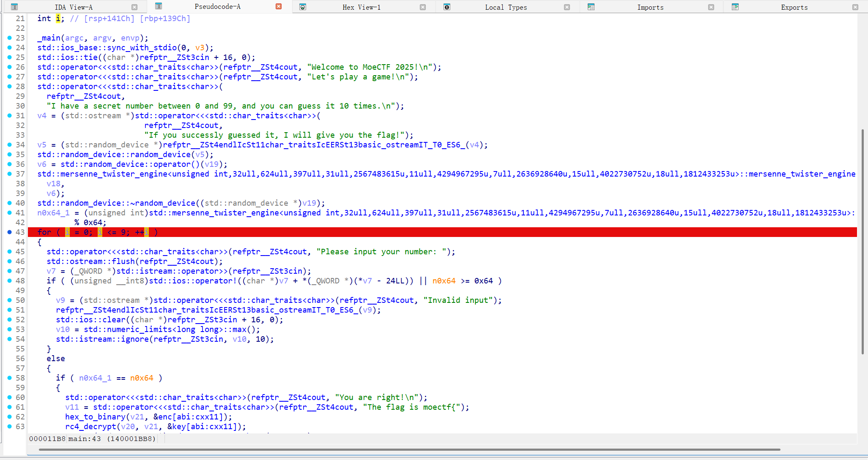Toggle the breakpoint dot on line 43
This screenshot has height=460, width=868.
click(9, 232)
